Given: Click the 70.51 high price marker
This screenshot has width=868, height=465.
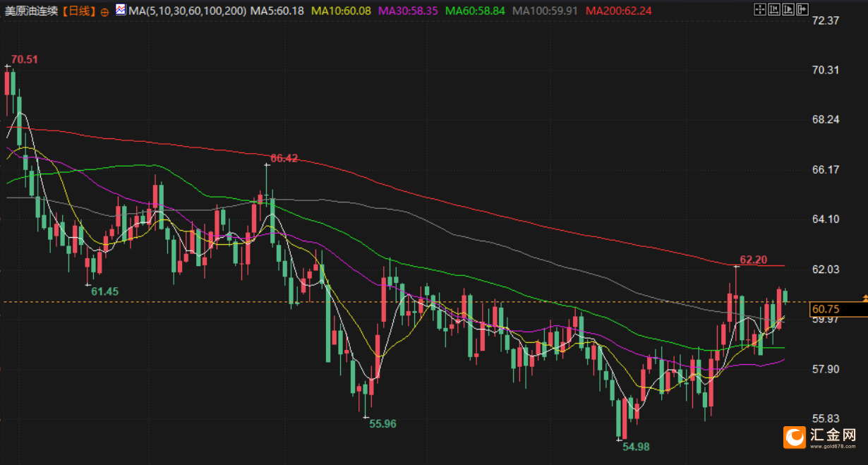Looking at the screenshot, I should [24, 59].
